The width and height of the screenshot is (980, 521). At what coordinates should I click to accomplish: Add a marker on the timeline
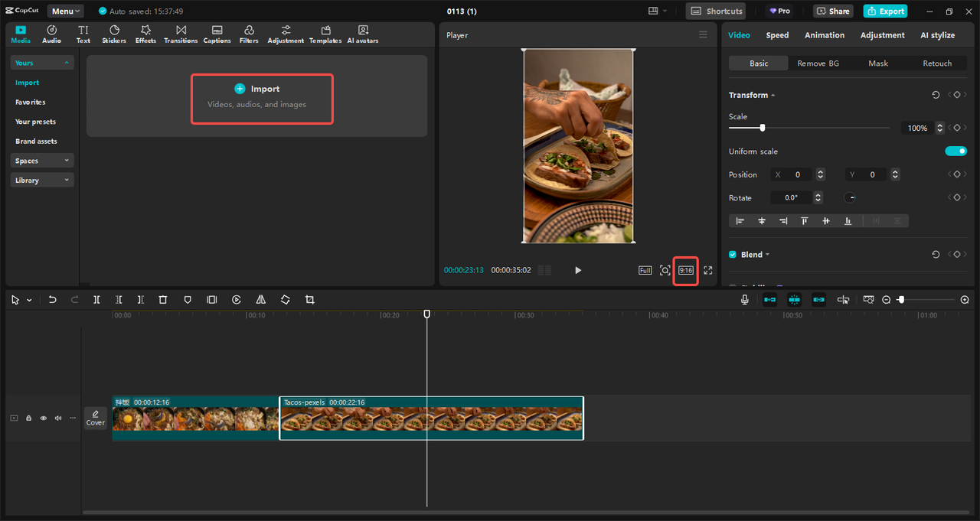(188, 300)
